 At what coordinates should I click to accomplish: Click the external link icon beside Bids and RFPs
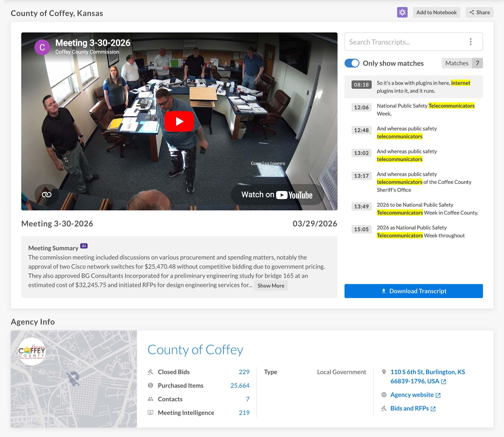tap(433, 409)
